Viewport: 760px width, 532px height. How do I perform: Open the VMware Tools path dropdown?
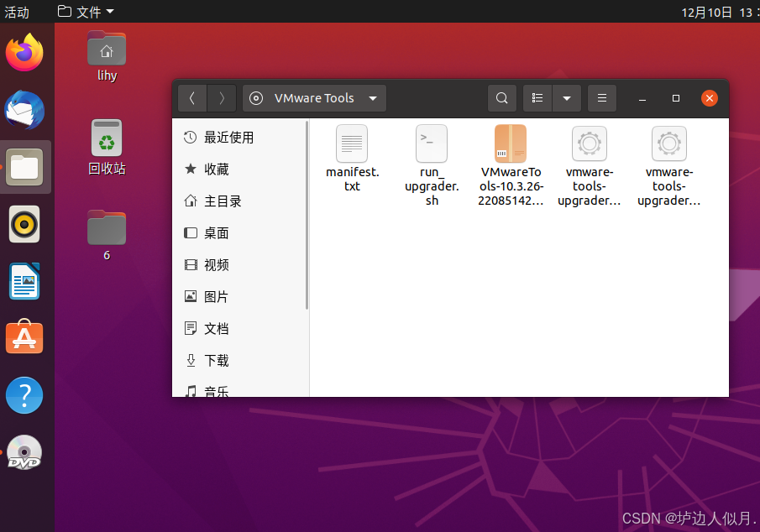click(315, 98)
